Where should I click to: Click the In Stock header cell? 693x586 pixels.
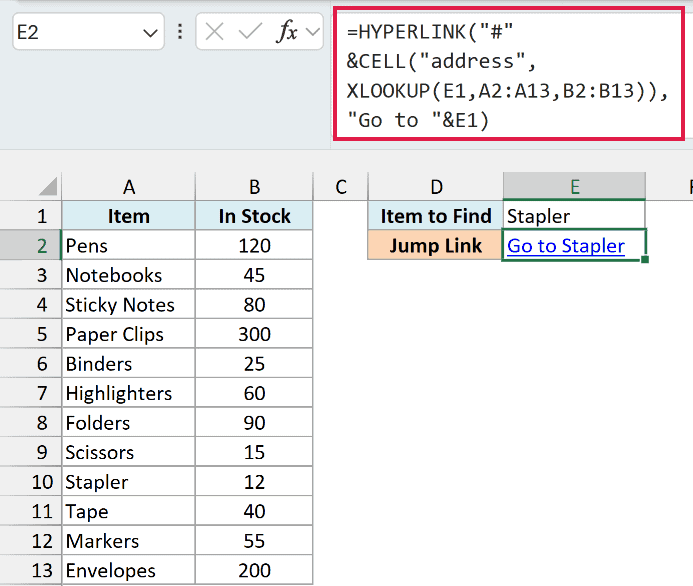coord(254,216)
